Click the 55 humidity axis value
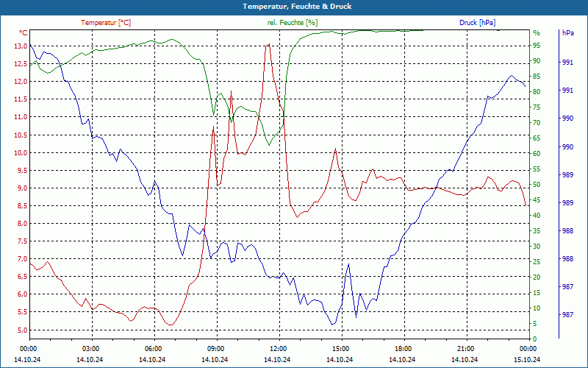 (x=537, y=169)
